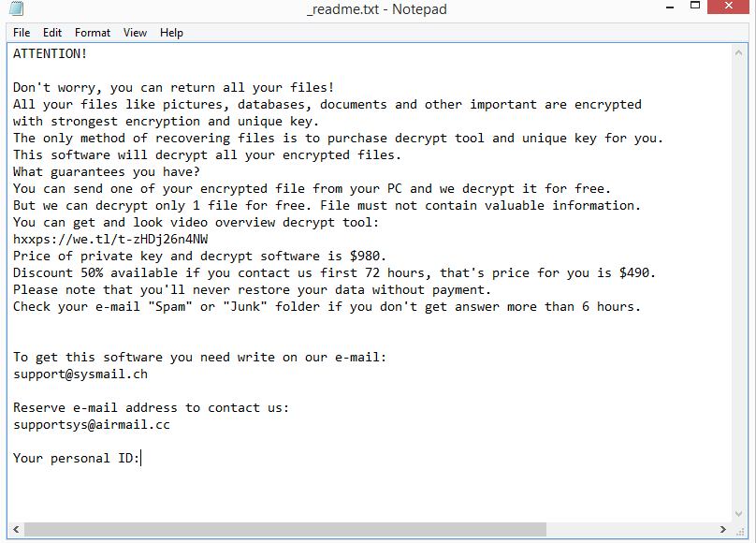This screenshot has width=756, height=543.
Task: Open the Format menu
Action: pos(93,33)
